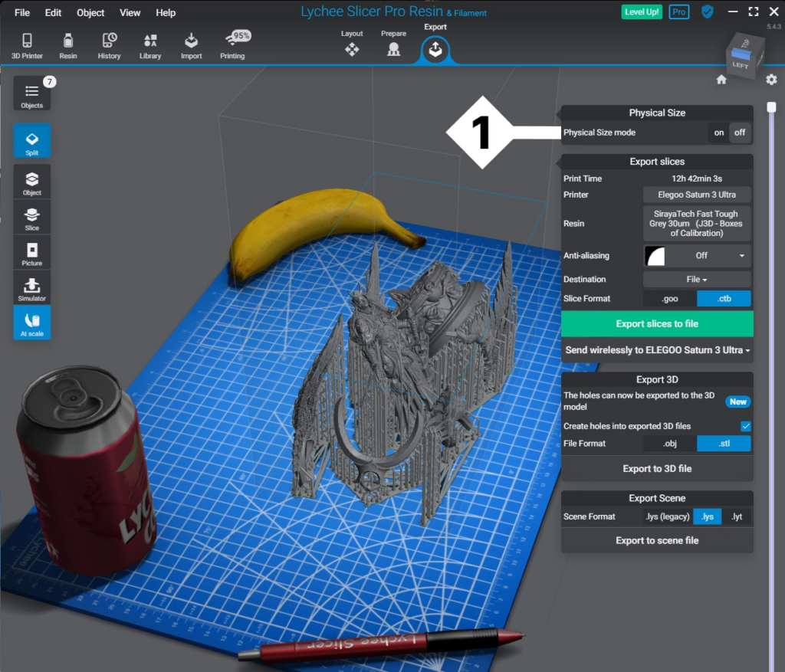This screenshot has width=785, height=672.
Task: Select the .goo slice format
Action: [x=669, y=299]
